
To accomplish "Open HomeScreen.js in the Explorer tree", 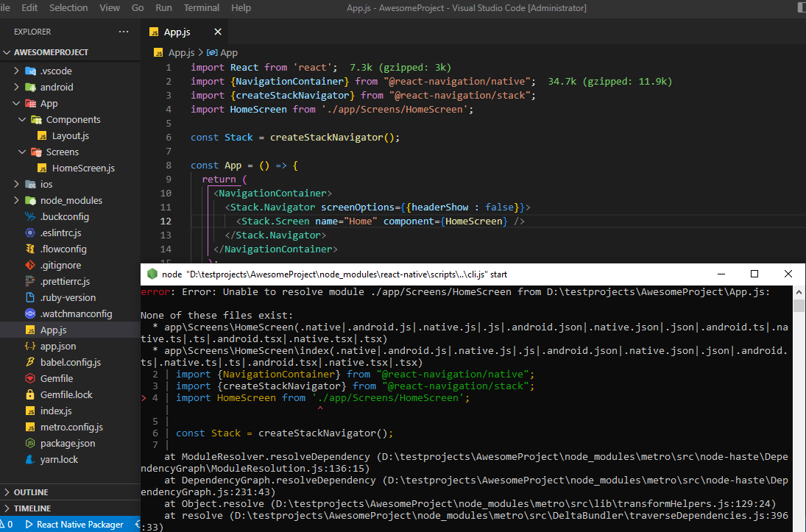I will (70, 168).
